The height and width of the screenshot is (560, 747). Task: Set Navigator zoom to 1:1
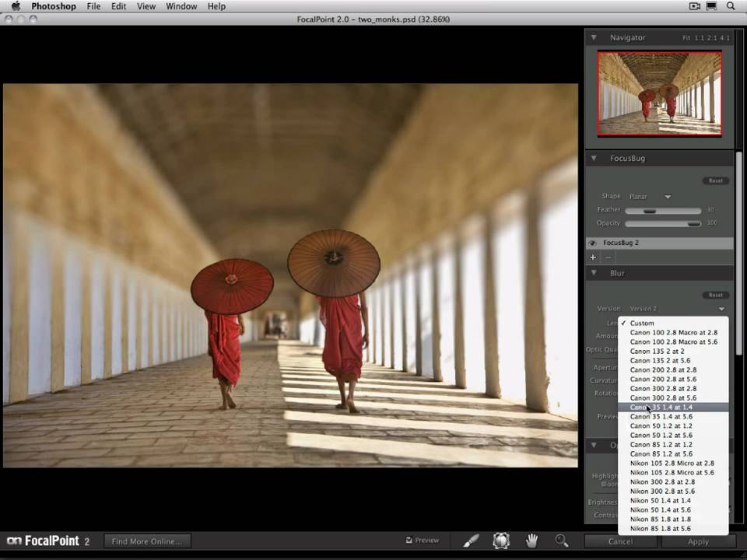point(699,37)
